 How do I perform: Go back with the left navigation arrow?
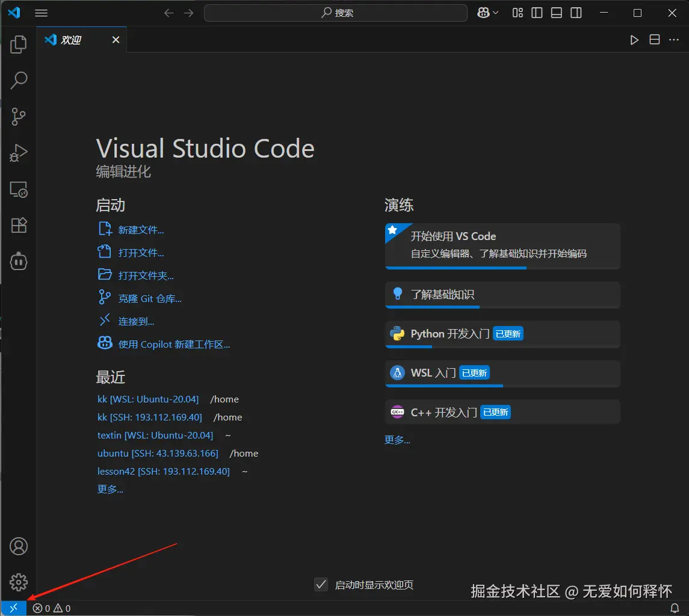click(168, 13)
